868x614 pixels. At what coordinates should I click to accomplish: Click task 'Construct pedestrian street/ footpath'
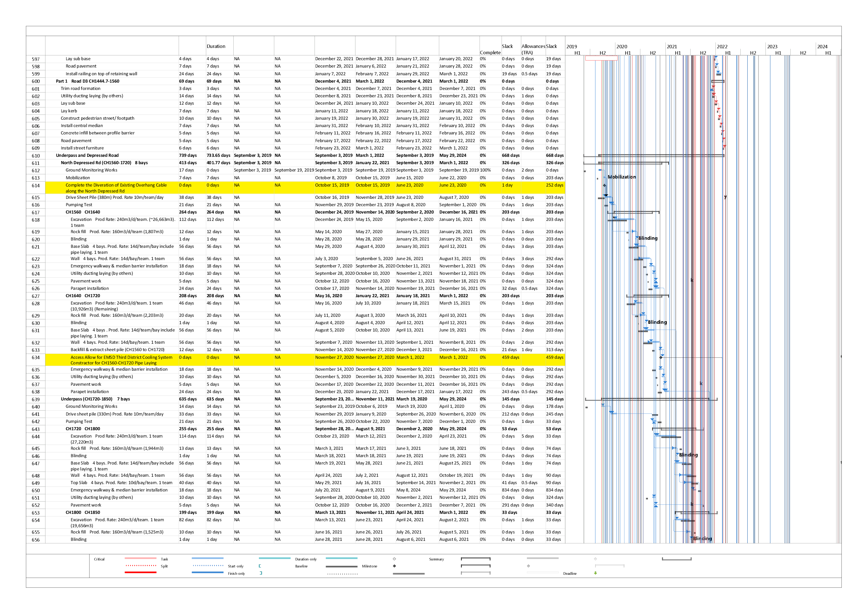(98, 118)
